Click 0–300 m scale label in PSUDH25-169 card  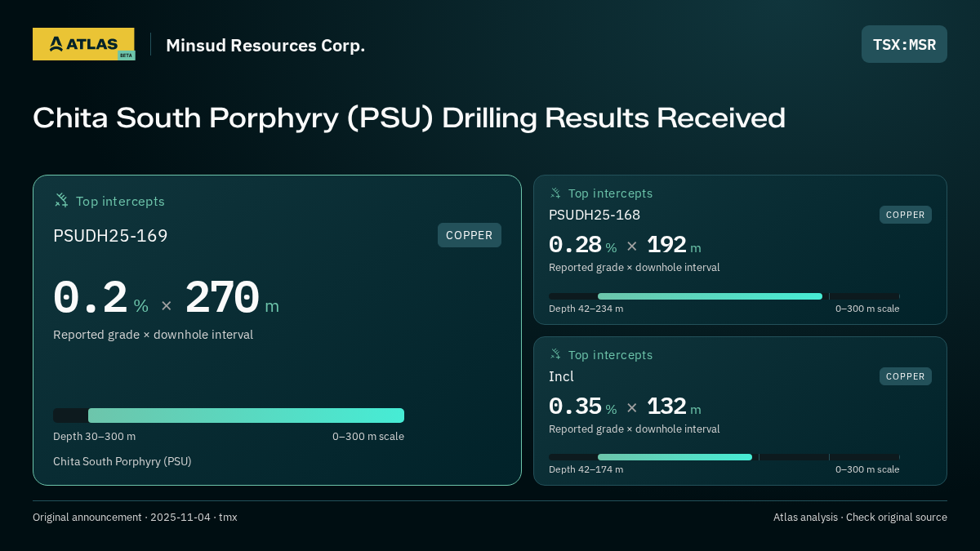point(368,437)
